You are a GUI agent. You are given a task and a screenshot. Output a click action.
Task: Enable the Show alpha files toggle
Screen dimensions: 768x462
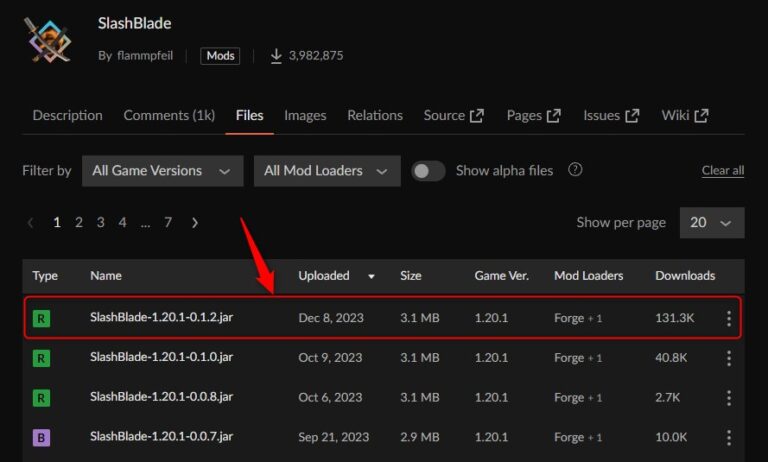click(428, 171)
